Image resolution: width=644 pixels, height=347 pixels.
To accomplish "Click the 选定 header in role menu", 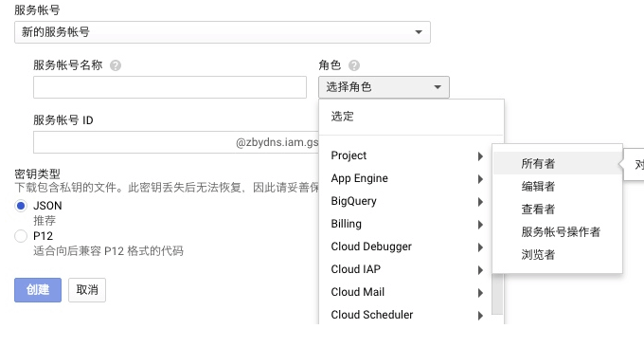I will [342, 117].
